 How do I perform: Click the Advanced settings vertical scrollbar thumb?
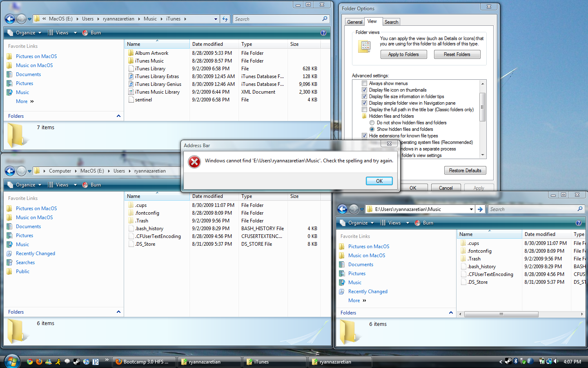(x=482, y=107)
